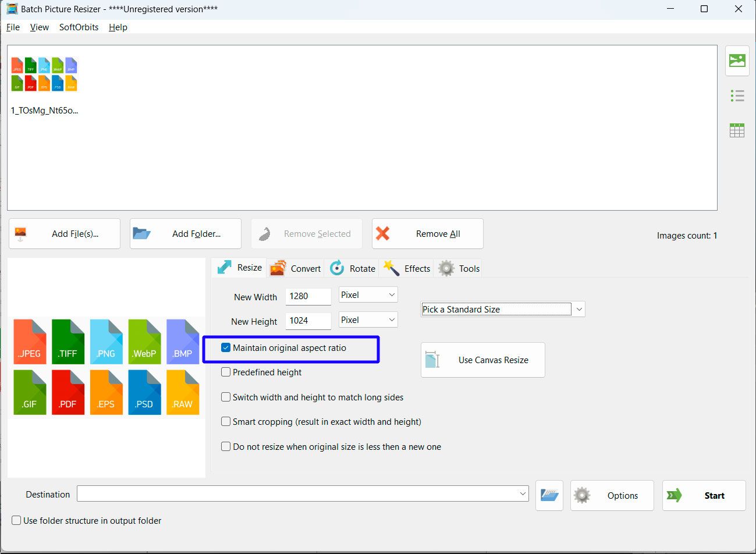Open the Effects tab
This screenshot has height=554, width=756.
[407, 268]
